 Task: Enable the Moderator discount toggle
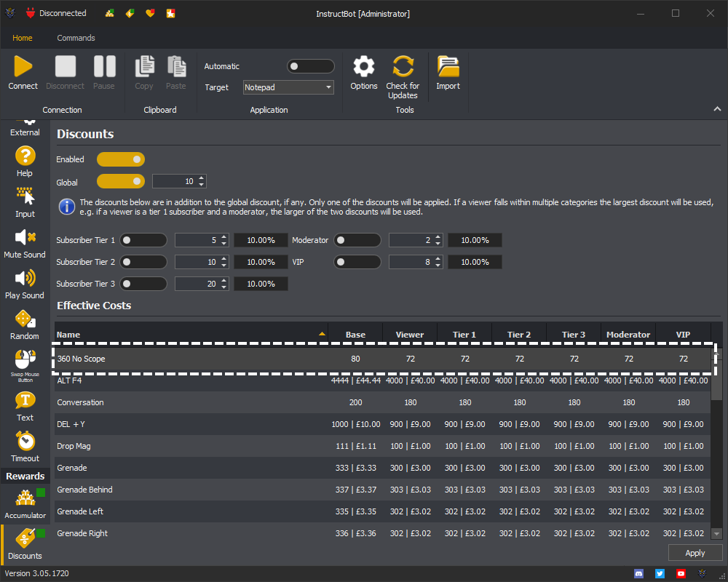tap(357, 240)
